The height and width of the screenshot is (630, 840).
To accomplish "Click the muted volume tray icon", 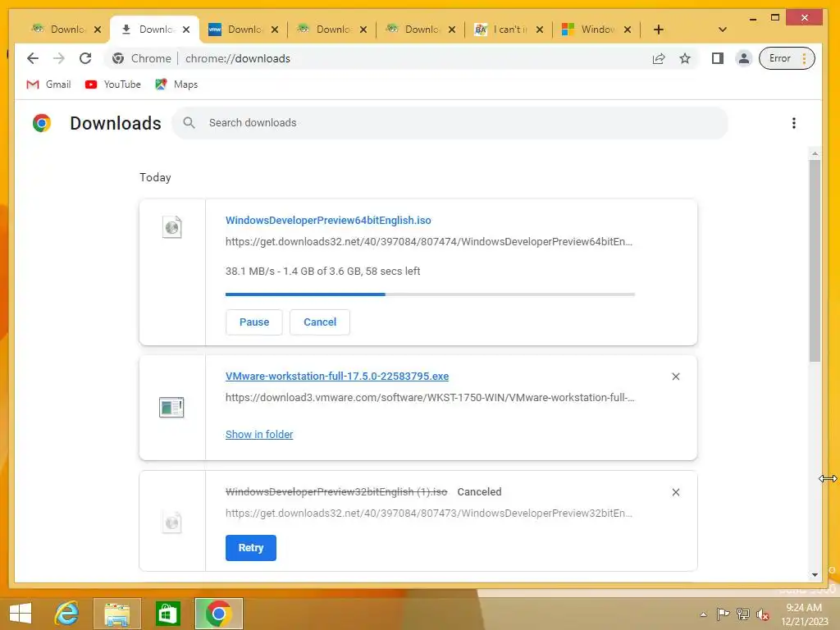I will point(763,614).
